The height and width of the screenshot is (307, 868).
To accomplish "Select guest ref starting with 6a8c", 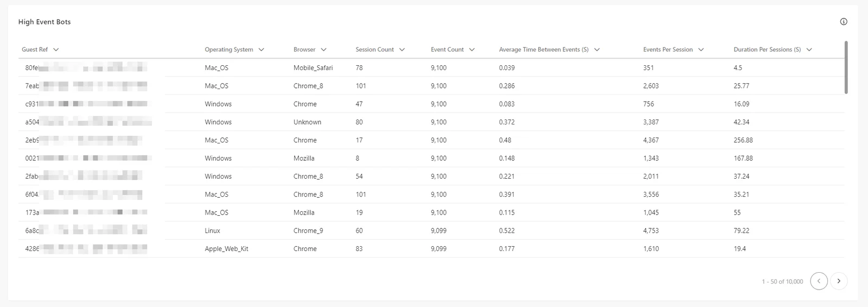I will click(86, 231).
